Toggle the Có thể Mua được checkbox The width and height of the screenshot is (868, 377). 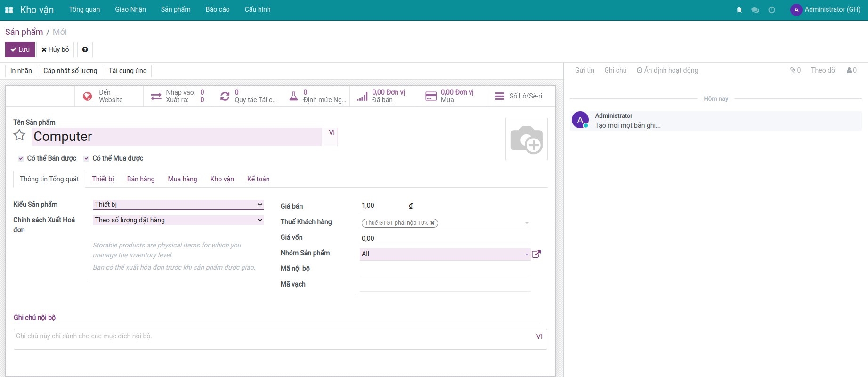point(86,158)
